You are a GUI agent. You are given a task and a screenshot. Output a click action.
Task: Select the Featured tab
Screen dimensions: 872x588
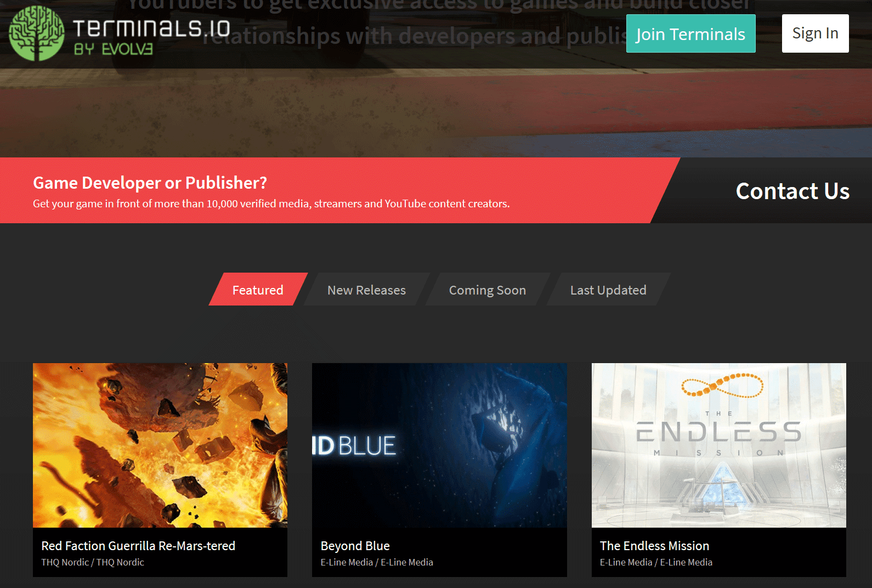[258, 289]
